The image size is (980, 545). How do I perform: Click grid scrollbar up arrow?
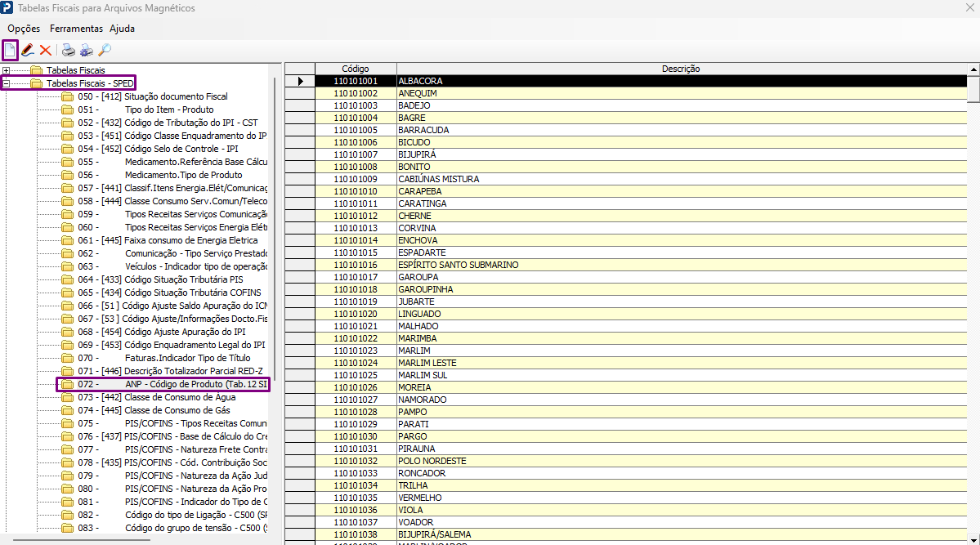pyautogui.click(x=973, y=69)
